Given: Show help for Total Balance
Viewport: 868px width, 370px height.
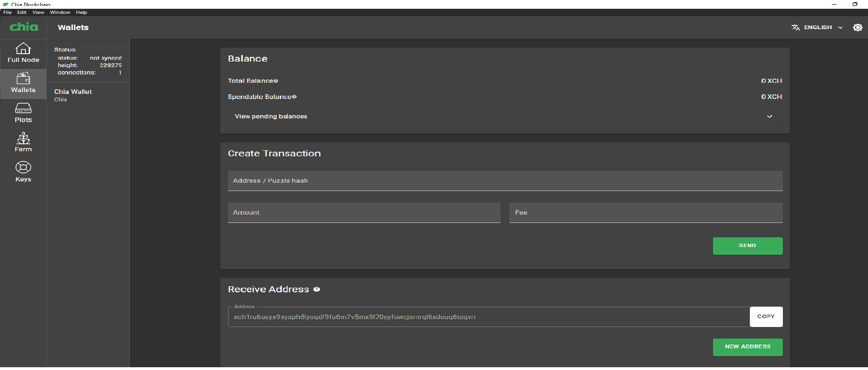Looking at the screenshot, I should point(276,81).
